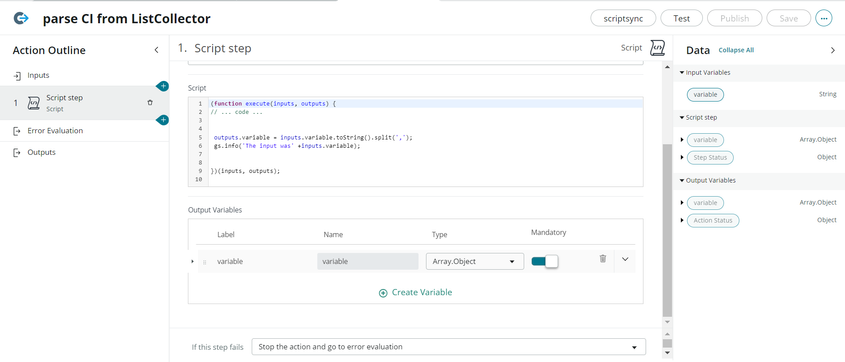This screenshot has width=845, height=362.
Task: Click the Step Status data pill
Action: 710,158
